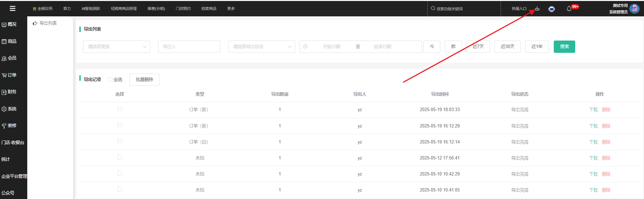
Task: Click 下载 for 2025-05-10 10:41:05 row
Action: tap(594, 190)
